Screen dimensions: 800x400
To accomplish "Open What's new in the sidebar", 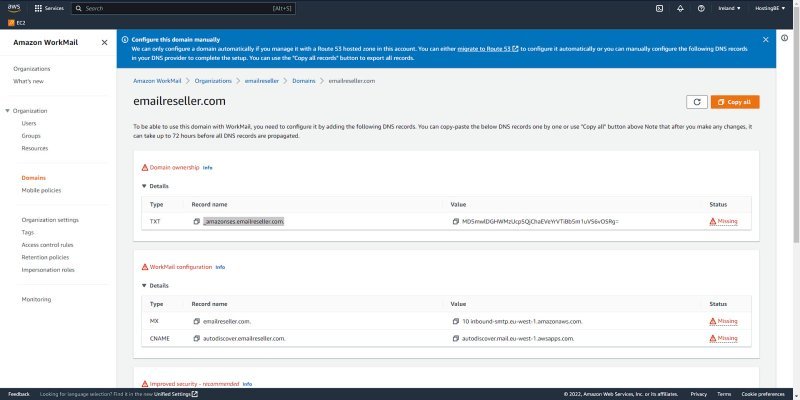I will (x=29, y=81).
